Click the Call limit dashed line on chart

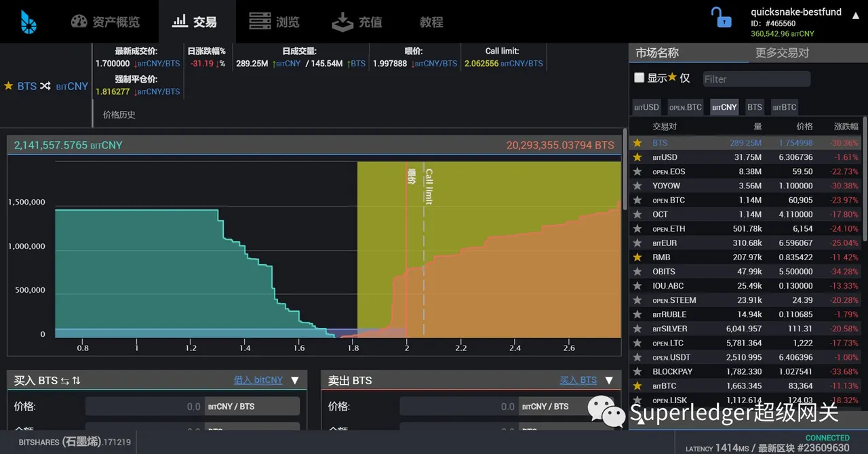click(425, 249)
